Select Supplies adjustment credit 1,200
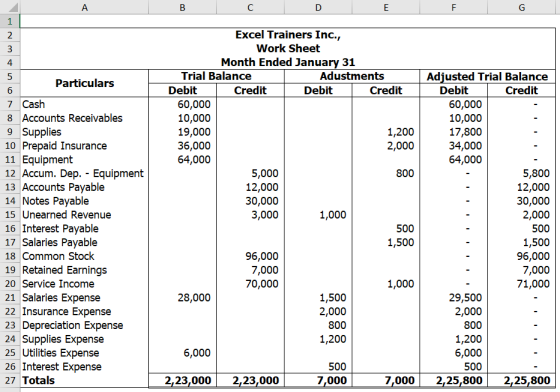This screenshot has height=392, width=560. click(x=386, y=132)
